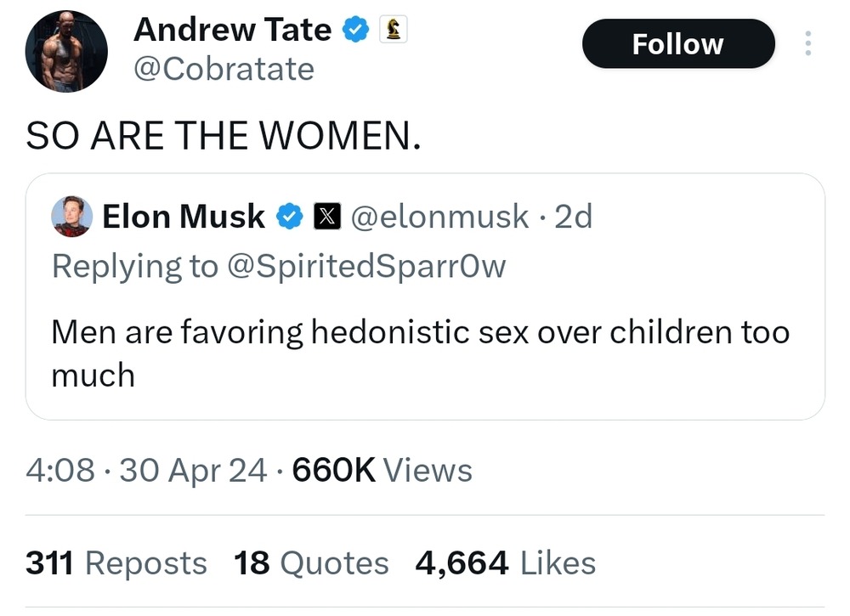850x616 pixels.
Task: Click the X affiliate badge beside Elon Musk
Action: (x=327, y=218)
